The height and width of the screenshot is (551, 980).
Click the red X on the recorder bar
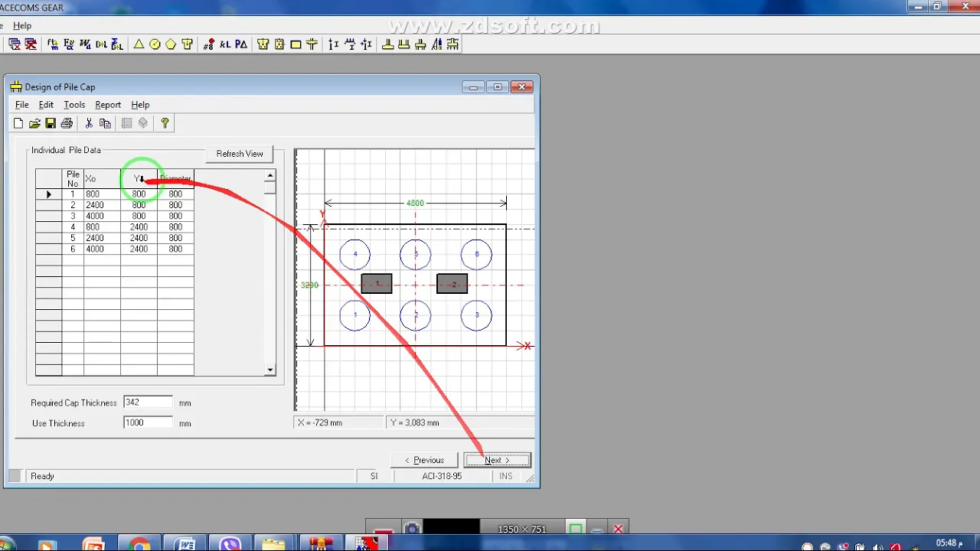619,529
